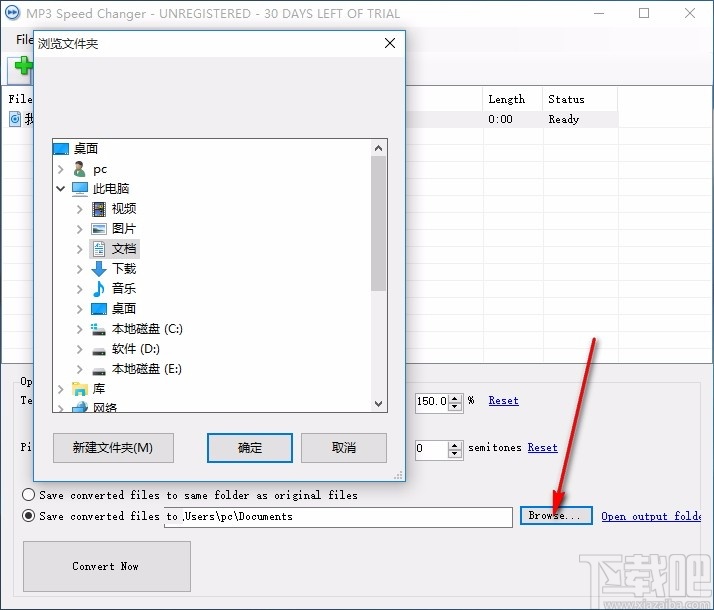Click the audio file icon in file list
The width and height of the screenshot is (714, 610).
tap(15, 119)
